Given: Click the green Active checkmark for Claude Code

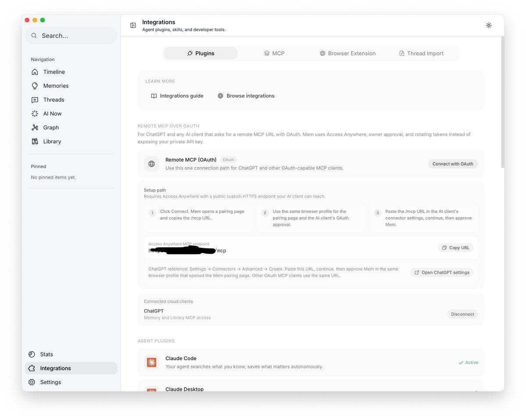Looking at the screenshot, I should coord(461,363).
